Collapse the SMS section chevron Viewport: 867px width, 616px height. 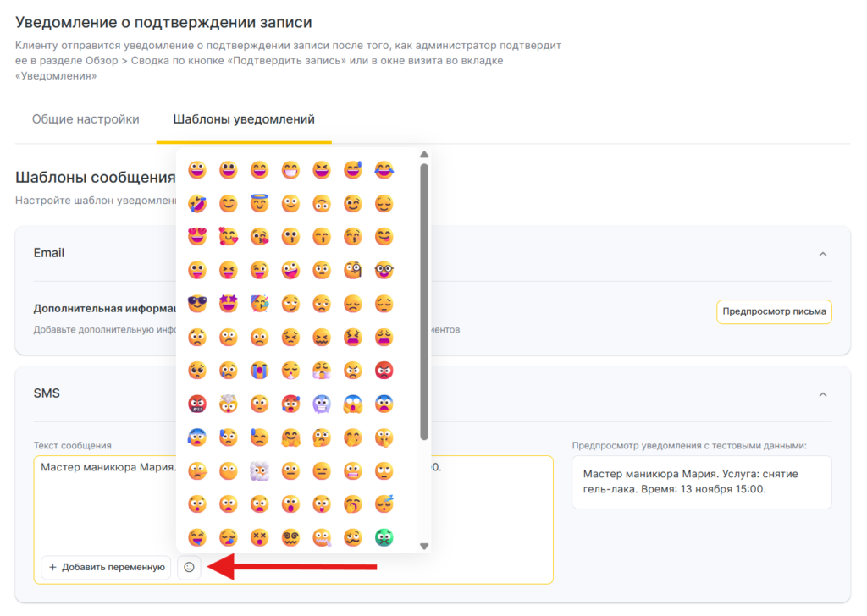click(822, 393)
